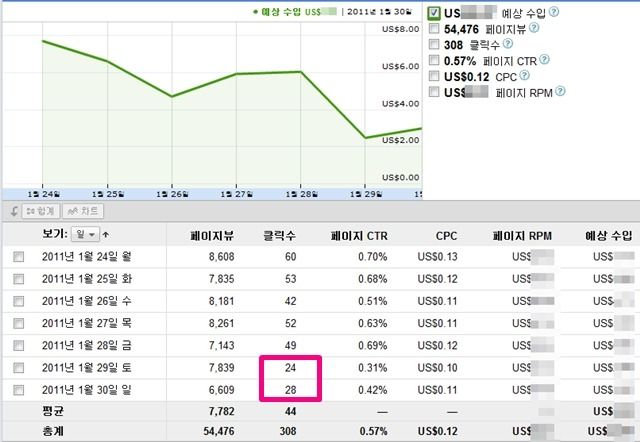
Task: Click the 합계 button
Action: click(41, 211)
